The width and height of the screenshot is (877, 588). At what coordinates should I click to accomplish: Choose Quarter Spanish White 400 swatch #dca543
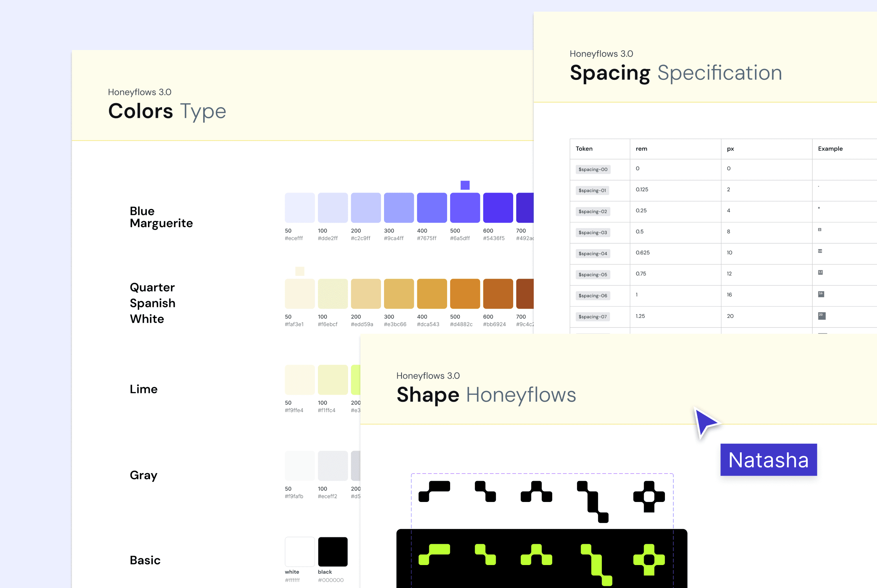pos(432,294)
